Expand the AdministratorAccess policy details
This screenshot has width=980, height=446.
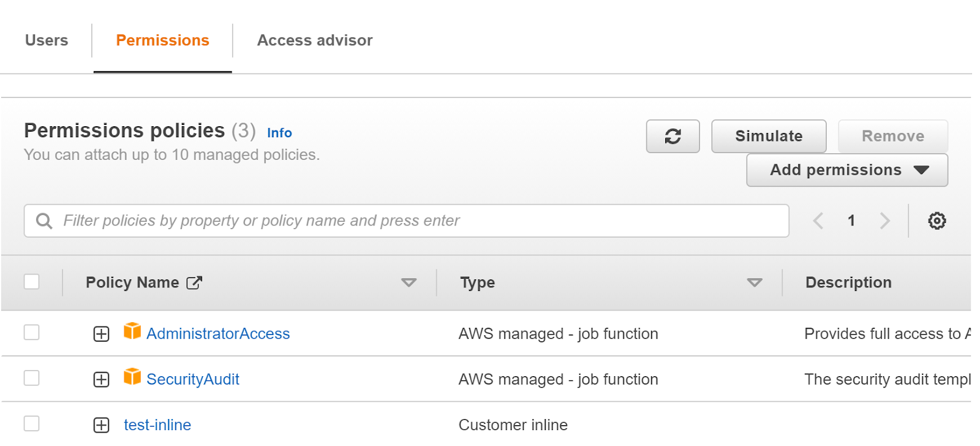(102, 334)
